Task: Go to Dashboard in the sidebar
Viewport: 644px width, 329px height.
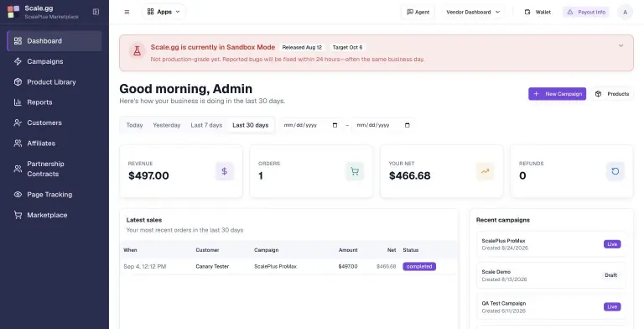Action: coord(55,41)
